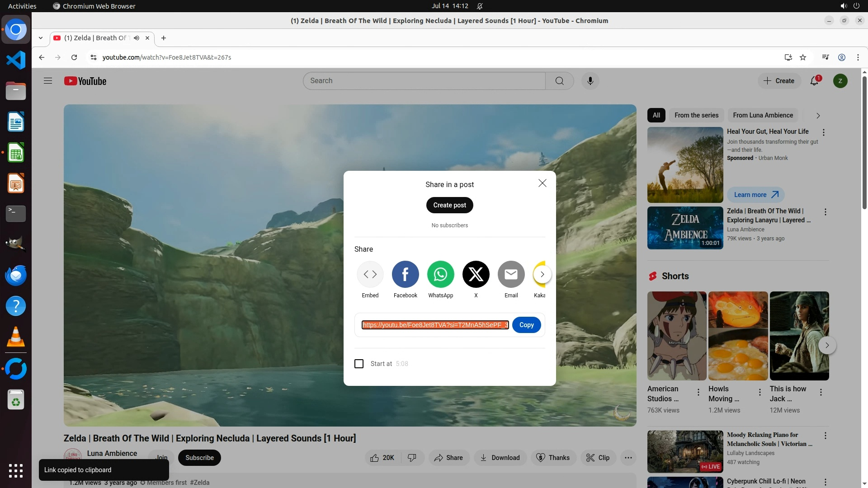Screen dimensions: 868x488
Task: Open VLC from the Ubuntu dock
Action: [x=16, y=337]
